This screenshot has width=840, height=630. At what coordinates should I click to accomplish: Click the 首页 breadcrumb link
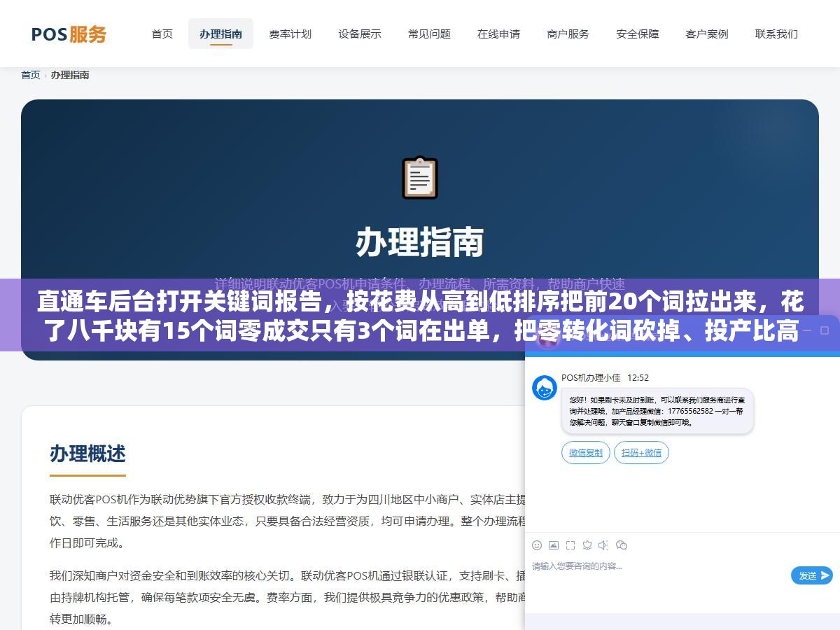(31, 75)
